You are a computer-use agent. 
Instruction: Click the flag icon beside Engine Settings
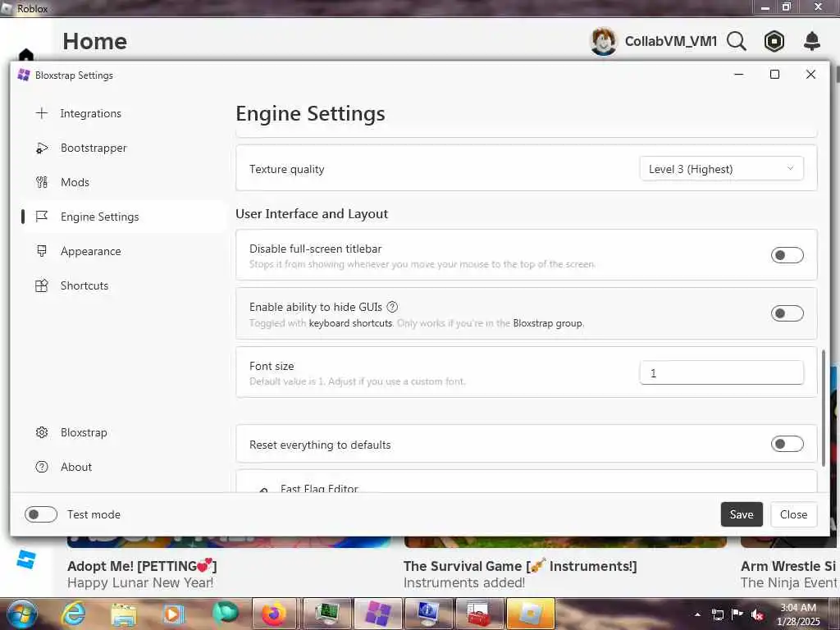(41, 217)
